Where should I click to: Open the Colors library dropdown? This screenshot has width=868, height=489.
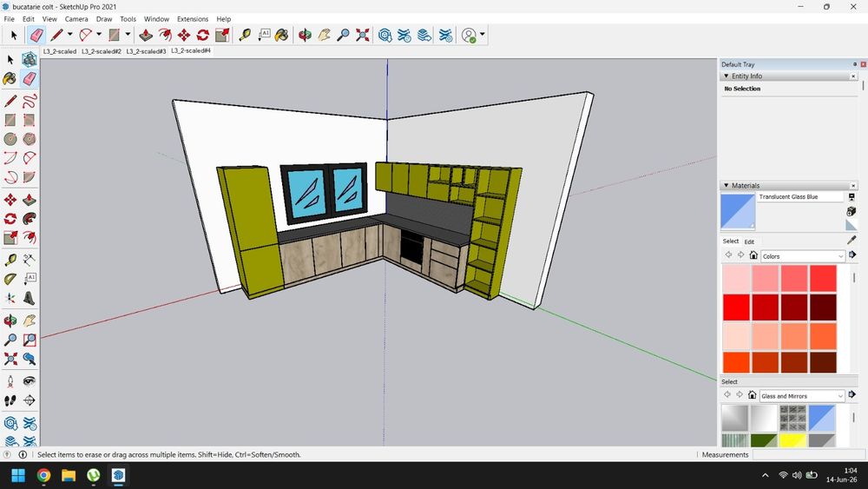pyautogui.click(x=803, y=256)
